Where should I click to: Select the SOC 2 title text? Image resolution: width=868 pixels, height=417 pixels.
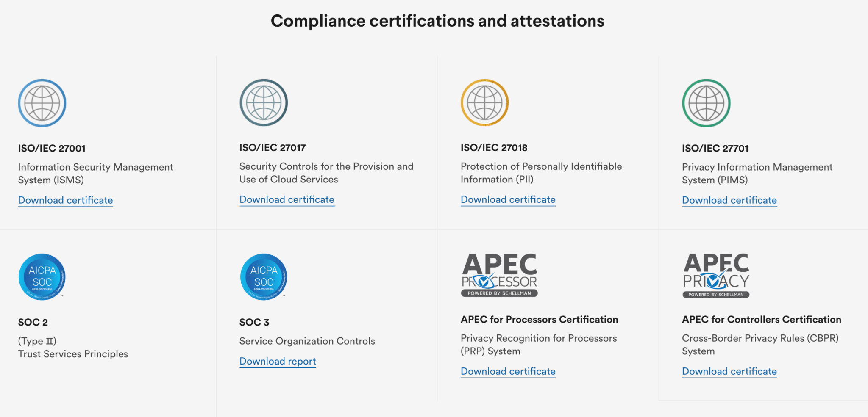point(33,322)
